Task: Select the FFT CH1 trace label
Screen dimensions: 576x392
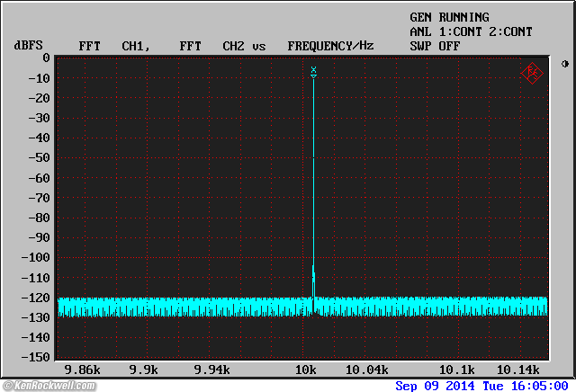Action: 113,45
